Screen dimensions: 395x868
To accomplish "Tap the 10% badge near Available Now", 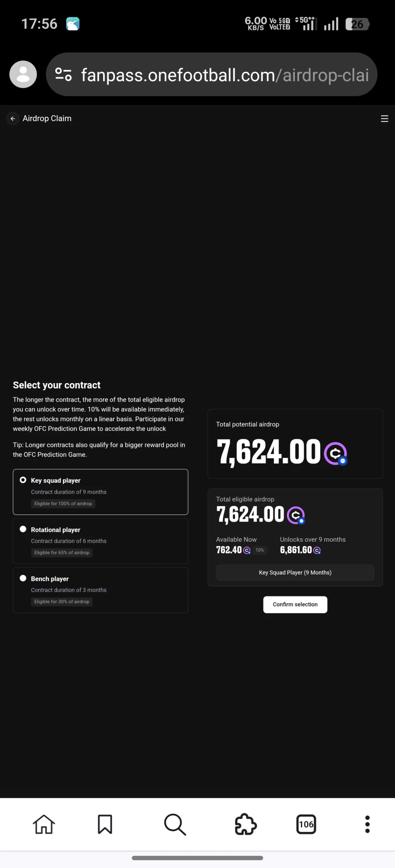I will (x=260, y=550).
